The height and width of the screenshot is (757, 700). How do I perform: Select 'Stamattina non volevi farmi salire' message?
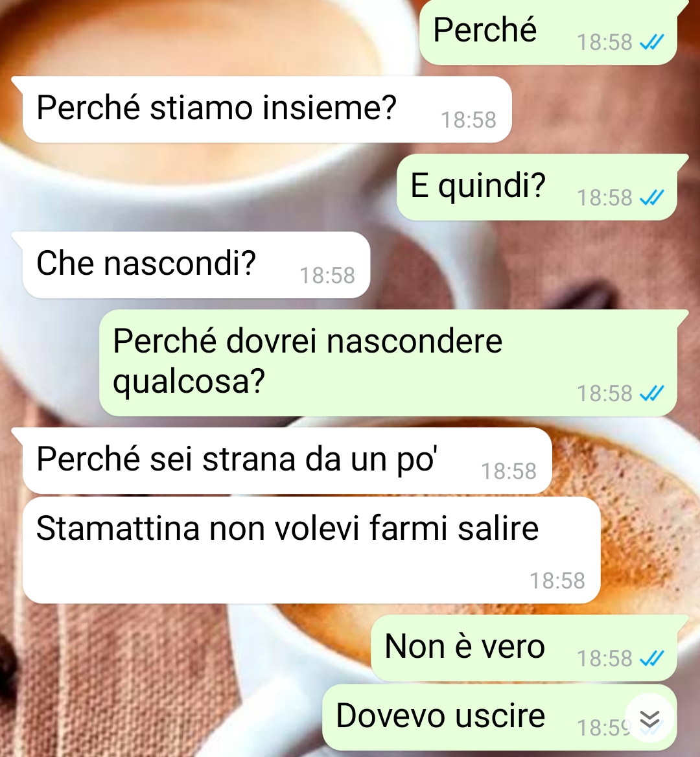(311, 550)
